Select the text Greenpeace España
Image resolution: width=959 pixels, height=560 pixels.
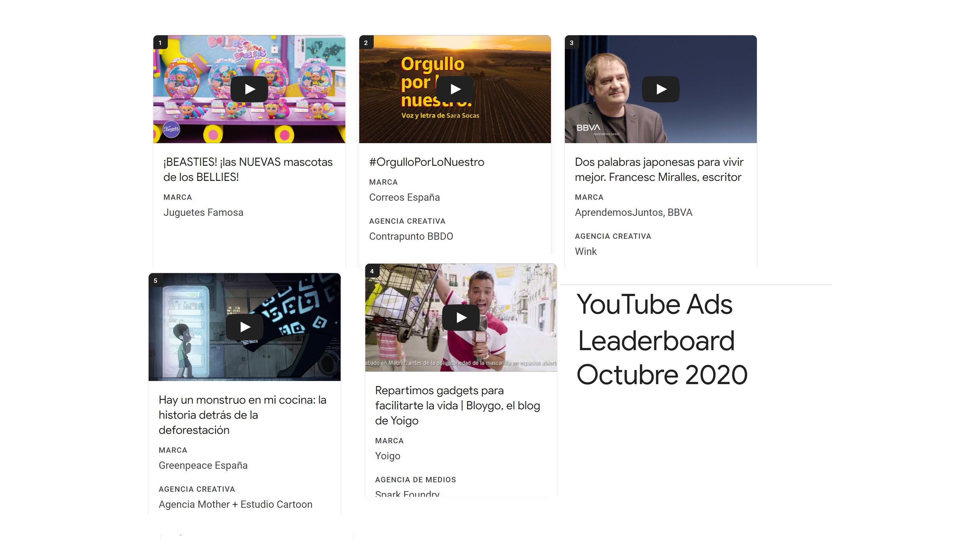tap(203, 465)
